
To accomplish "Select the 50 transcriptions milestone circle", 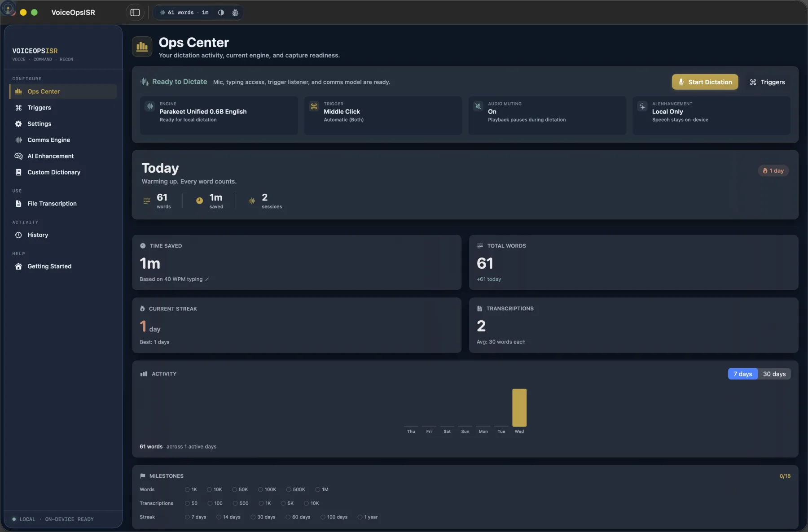I will click(x=187, y=503).
